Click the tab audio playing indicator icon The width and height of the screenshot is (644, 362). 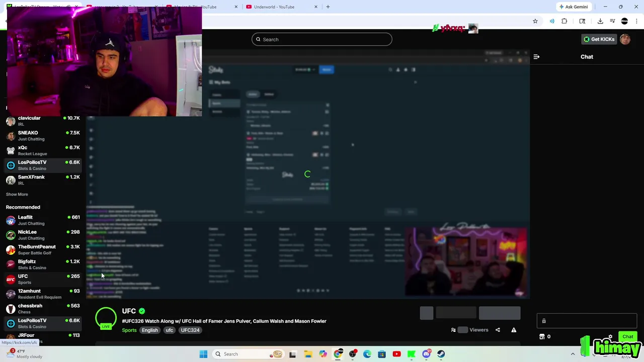[x=69, y=7]
